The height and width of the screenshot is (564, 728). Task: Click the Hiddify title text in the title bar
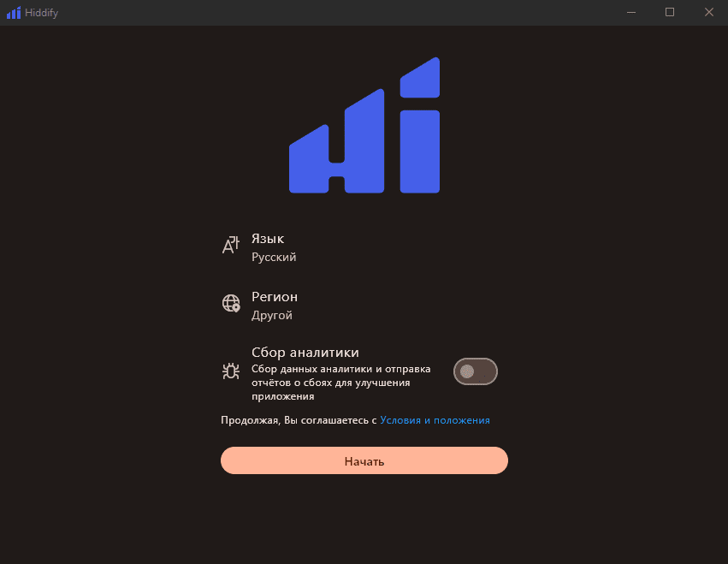click(x=42, y=12)
